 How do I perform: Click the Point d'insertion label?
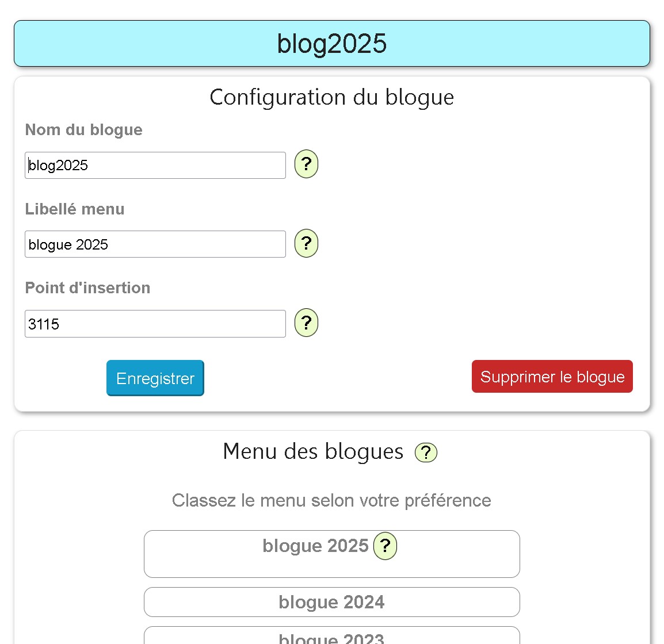tap(87, 287)
